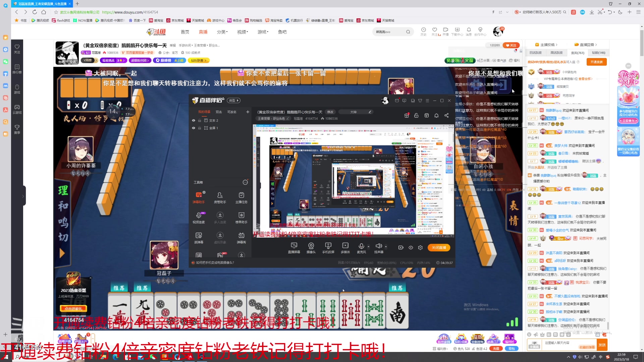Open 弹幕秀 tool
Image resolution: width=644 pixels, height=362 pixels.
coord(241,238)
